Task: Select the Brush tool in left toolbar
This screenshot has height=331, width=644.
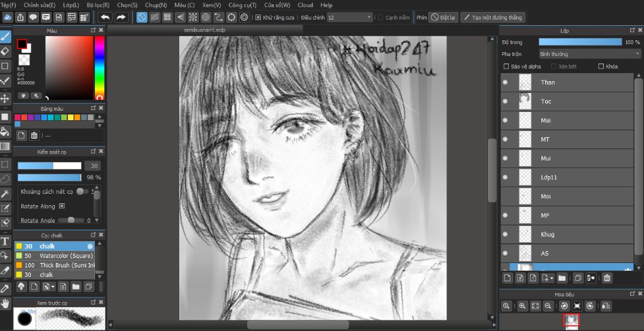Action: (5, 37)
